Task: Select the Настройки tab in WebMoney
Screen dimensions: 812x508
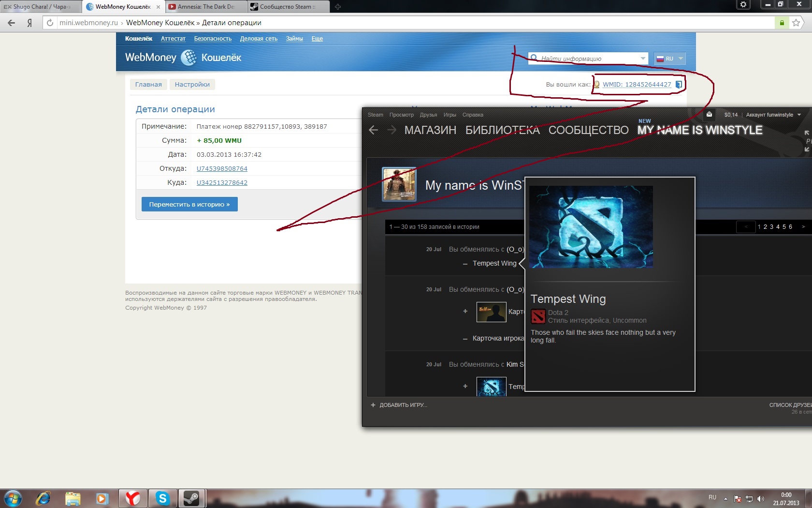Action: pyautogui.click(x=192, y=84)
